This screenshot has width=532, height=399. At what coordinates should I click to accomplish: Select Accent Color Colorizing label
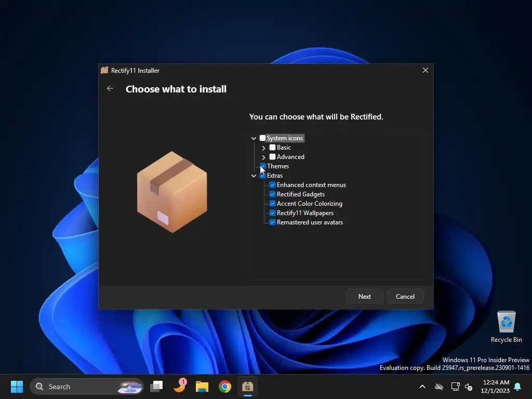point(310,204)
